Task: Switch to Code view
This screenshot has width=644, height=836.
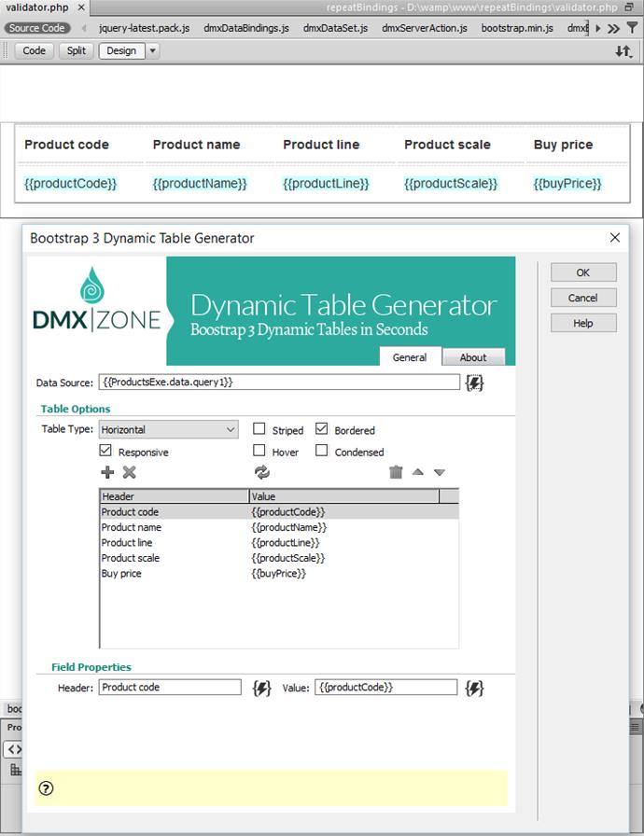Action: (35, 50)
